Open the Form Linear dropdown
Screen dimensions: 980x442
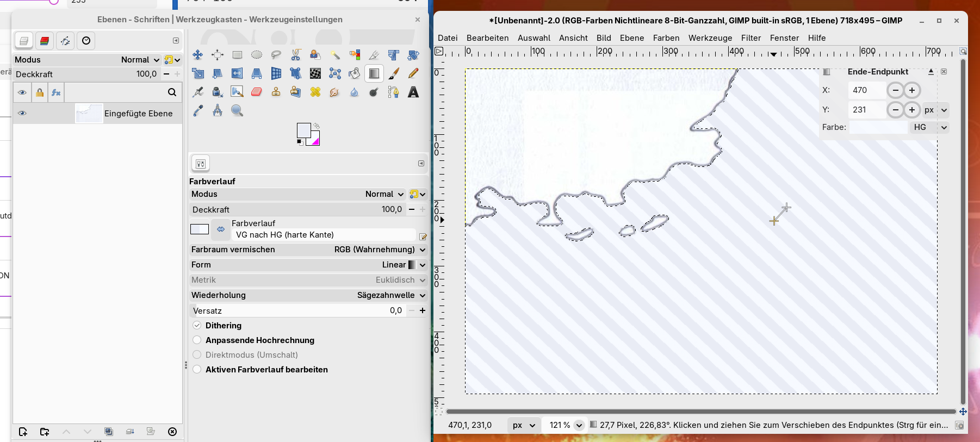coord(308,265)
